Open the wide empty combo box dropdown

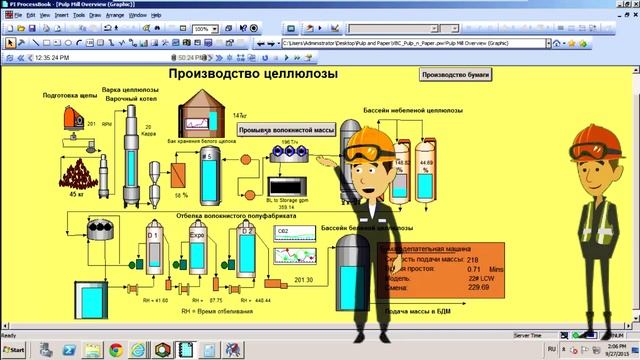[x=434, y=29]
